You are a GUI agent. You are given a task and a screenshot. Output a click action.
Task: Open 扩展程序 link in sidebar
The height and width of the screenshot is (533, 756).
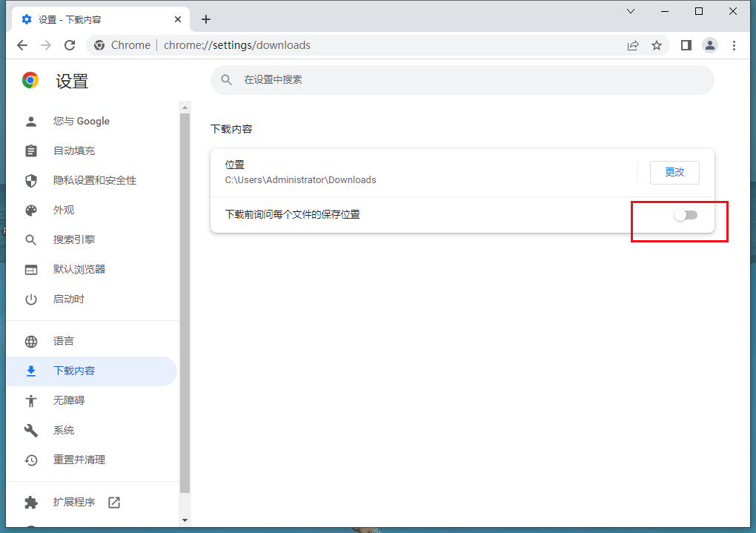click(92, 503)
